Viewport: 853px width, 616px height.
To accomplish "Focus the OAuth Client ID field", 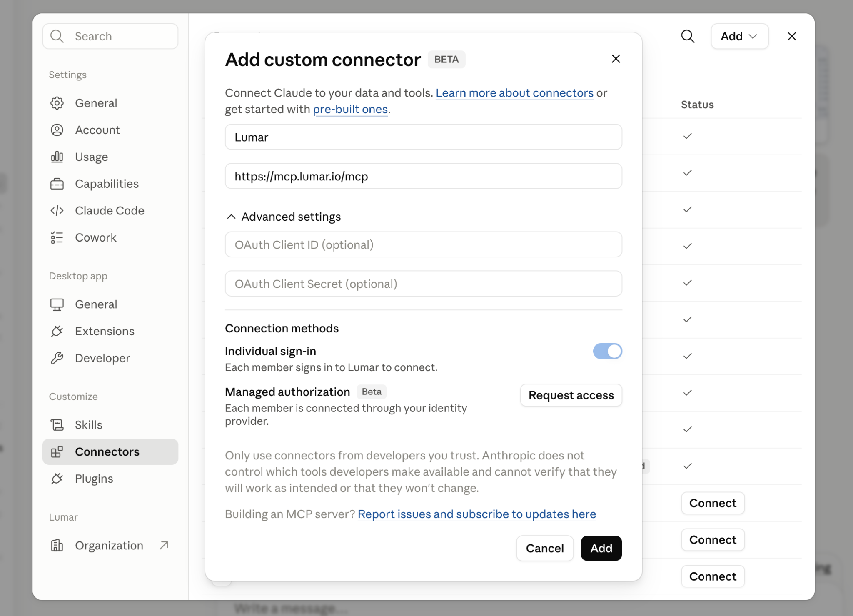I will [424, 244].
